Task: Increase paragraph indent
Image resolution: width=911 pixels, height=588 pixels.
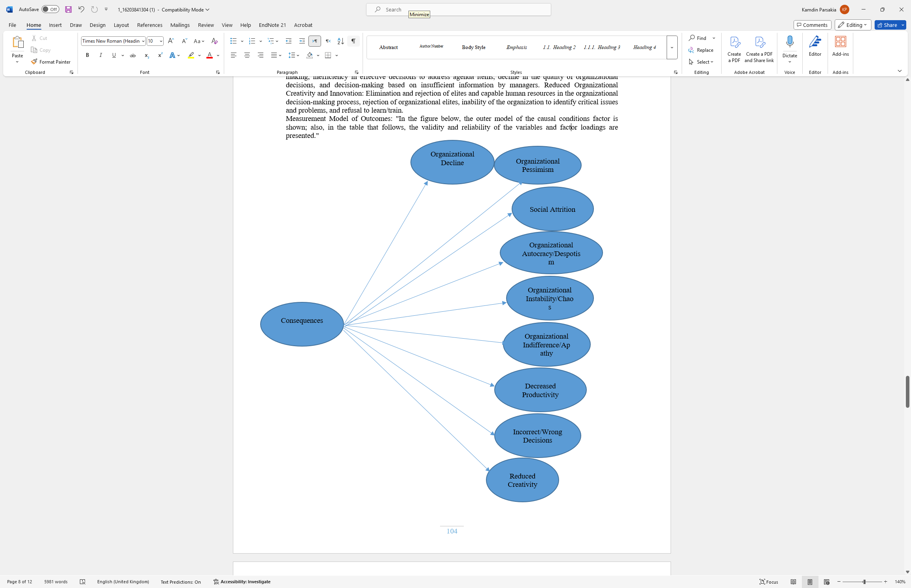Action: [x=302, y=41]
